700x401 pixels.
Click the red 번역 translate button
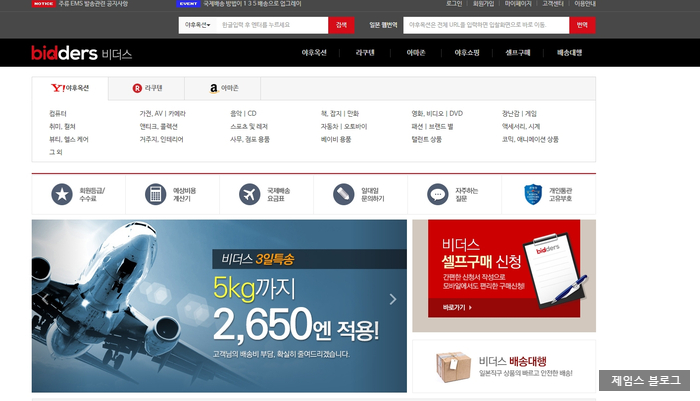pos(582,25)
